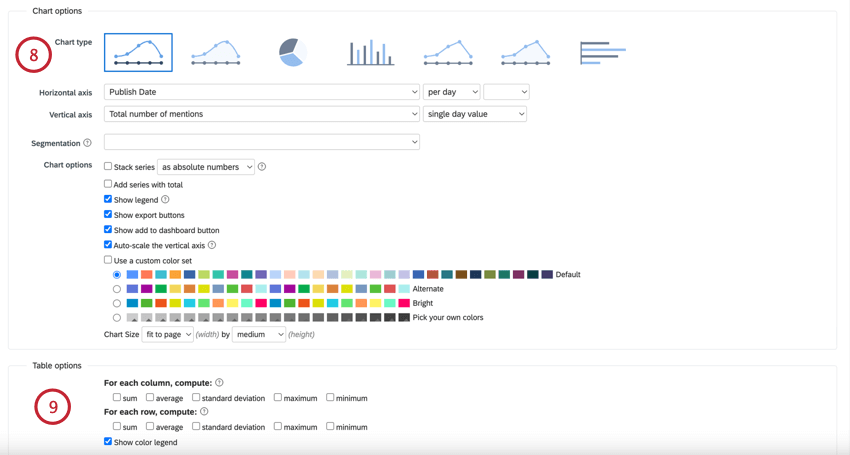
Task: Click help icon beside absolute numbers dropdown
Action: [262, 166]
